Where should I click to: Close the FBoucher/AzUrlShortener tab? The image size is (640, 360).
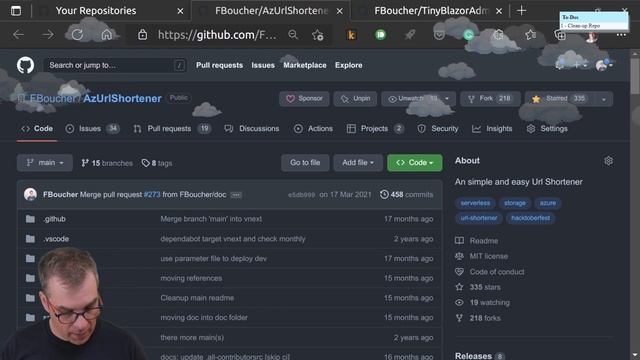[x=340, y=11]
